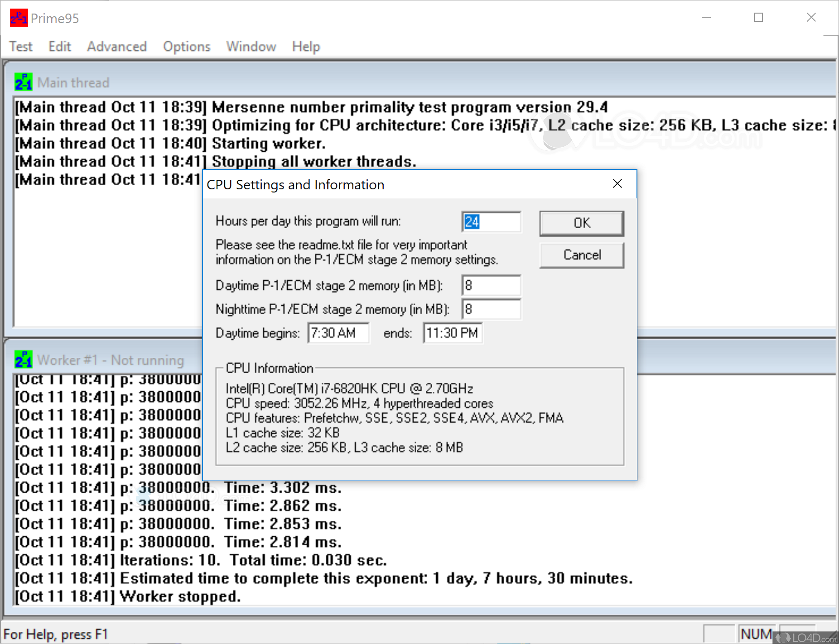The width and height of the screenshot is (839, 644).
Task: Click the Main thread window icon
Action: (x=23, y=82)
